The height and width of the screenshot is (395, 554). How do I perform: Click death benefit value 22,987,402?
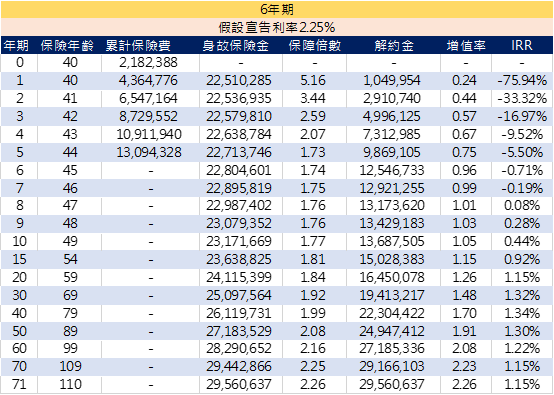coord(239,206)
